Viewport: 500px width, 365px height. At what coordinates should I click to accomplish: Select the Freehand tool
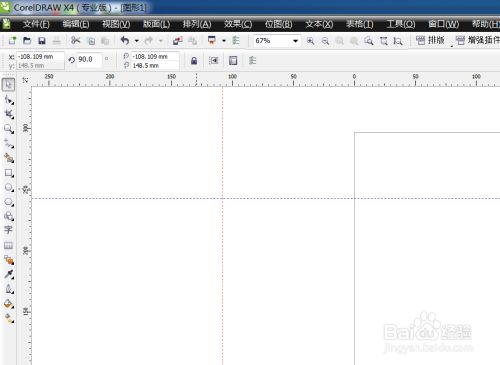(x=9, y=143)
